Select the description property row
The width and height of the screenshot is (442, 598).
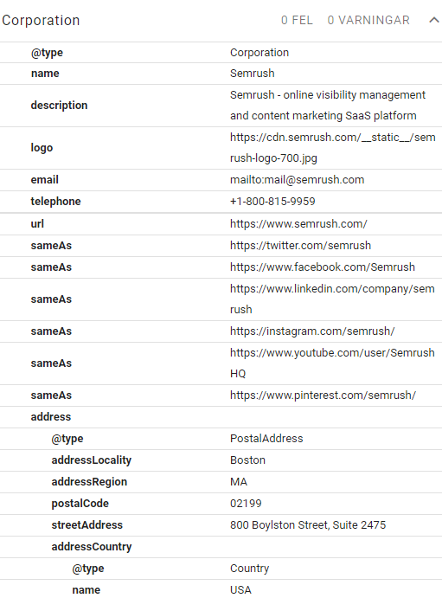[x=221, y=105]
